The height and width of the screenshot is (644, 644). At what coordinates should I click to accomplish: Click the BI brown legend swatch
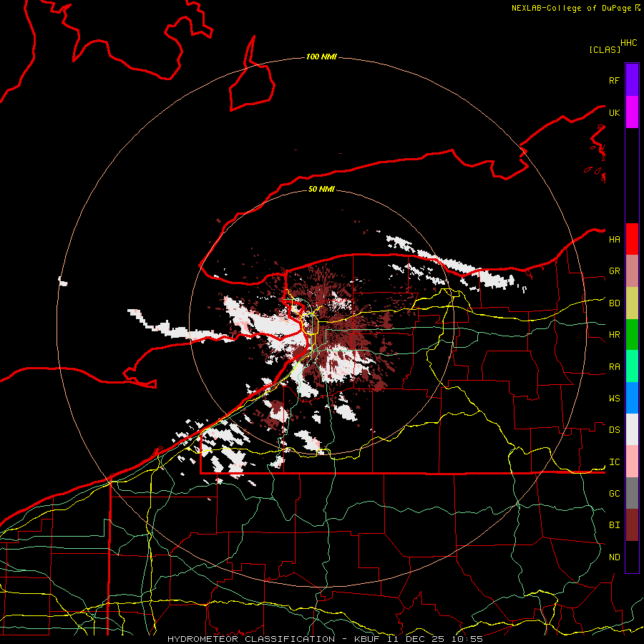pos(632,525)
